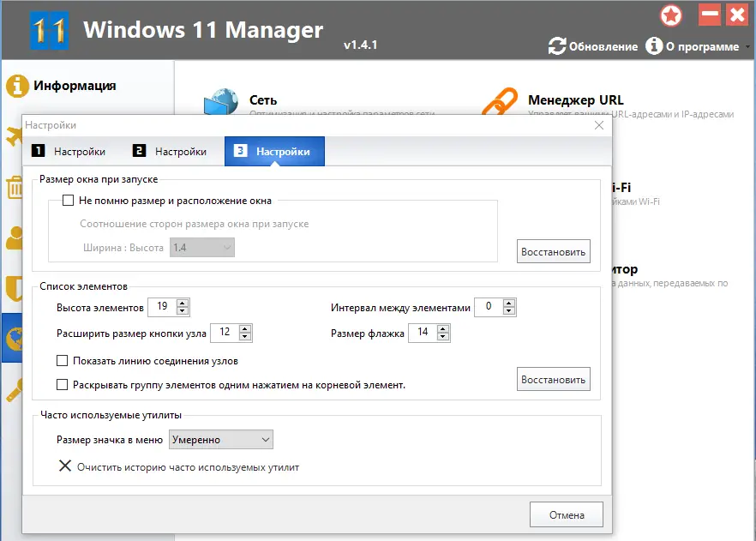Image resolution: width=756 pixels, height=541 pixels.
Task: Click Обновление in the title bar
Action: tap(600, 47)
